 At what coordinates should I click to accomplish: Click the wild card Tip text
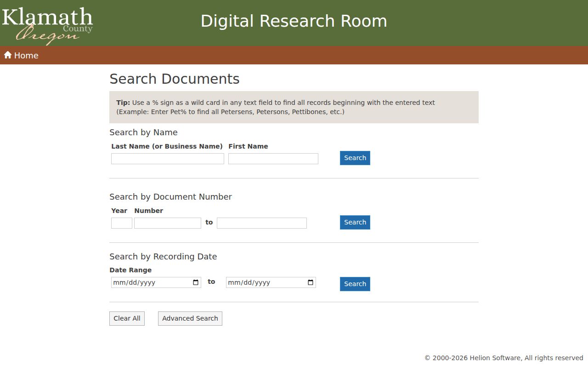point(276,107)
